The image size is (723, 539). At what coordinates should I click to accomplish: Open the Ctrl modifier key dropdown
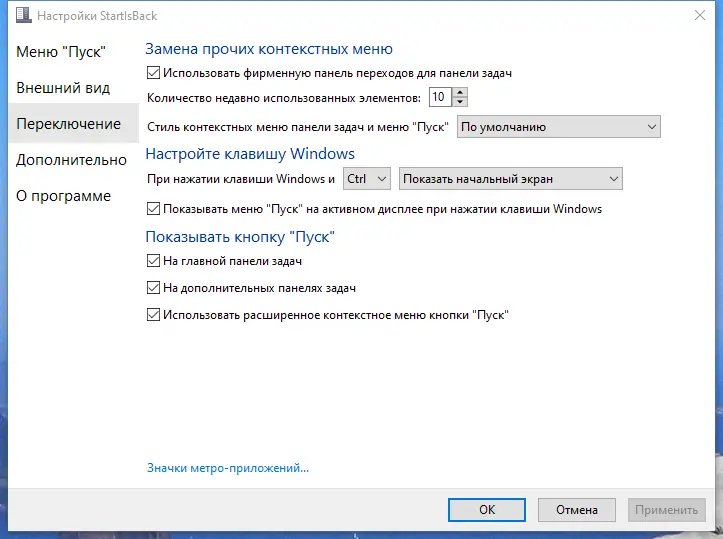(367, 179)
